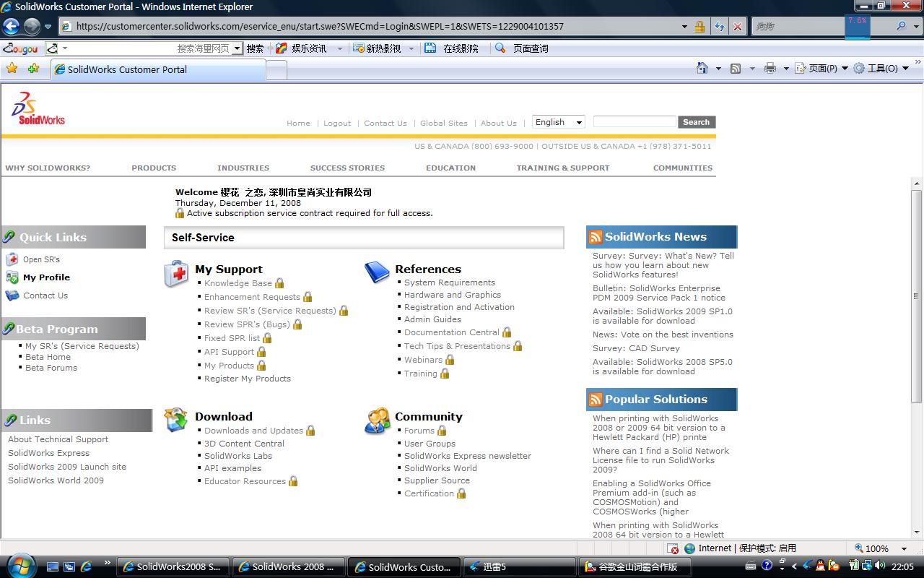Image resolution: width=924 pixels, height=578 pixels.
Task: Click the browser Back button
Action: pyautogui.click(x=11, y=27)
